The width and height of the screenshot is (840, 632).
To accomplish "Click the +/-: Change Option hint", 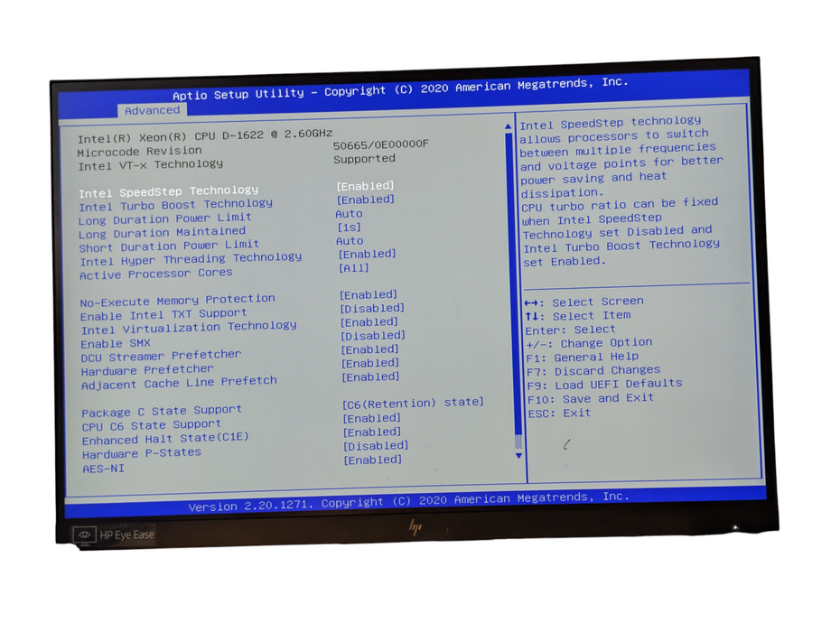I will [x=589, y=343].
